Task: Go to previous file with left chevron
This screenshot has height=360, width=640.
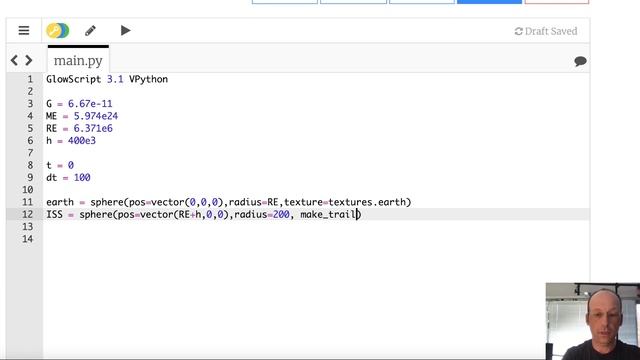Action: click(14, 60)
